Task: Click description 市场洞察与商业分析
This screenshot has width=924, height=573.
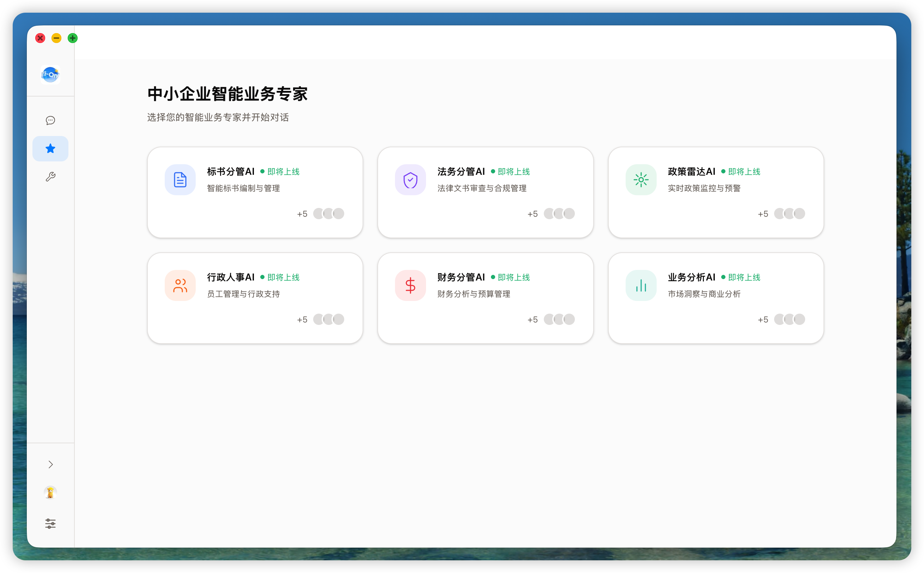Action: 704,294
